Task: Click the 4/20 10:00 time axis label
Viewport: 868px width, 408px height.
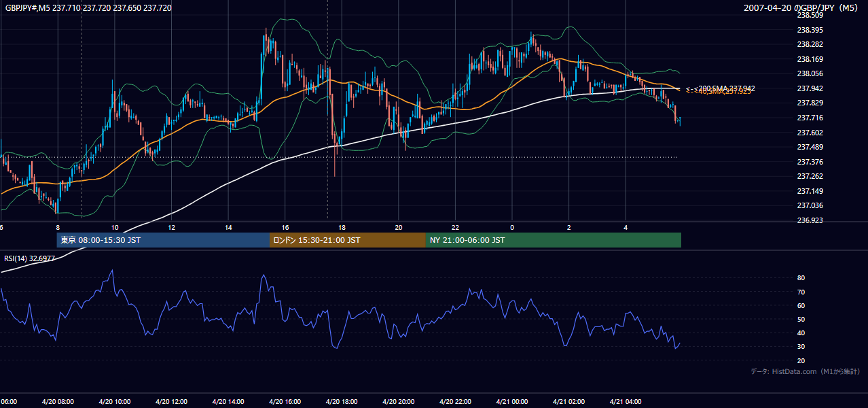Action: [x=115, y=402]
